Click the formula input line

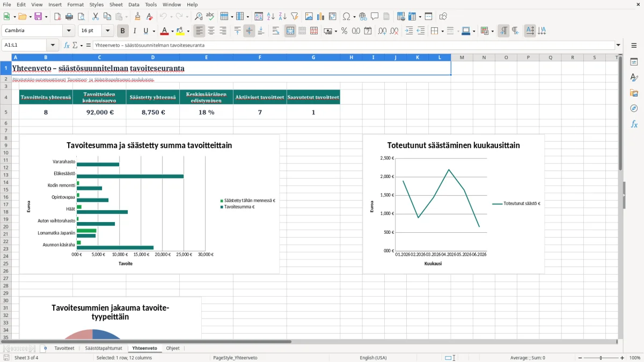click(x=353, y=45)
